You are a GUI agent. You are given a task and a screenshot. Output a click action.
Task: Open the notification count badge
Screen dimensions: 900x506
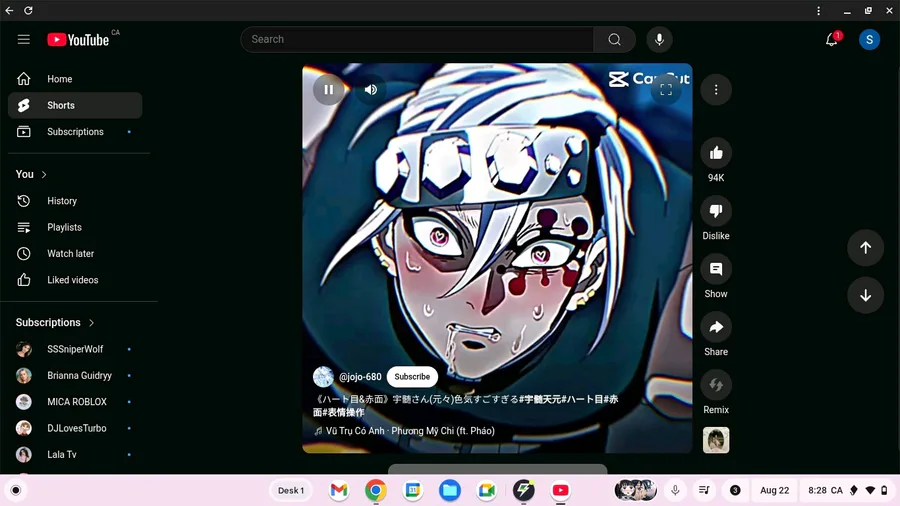click(x=735, y=491)
